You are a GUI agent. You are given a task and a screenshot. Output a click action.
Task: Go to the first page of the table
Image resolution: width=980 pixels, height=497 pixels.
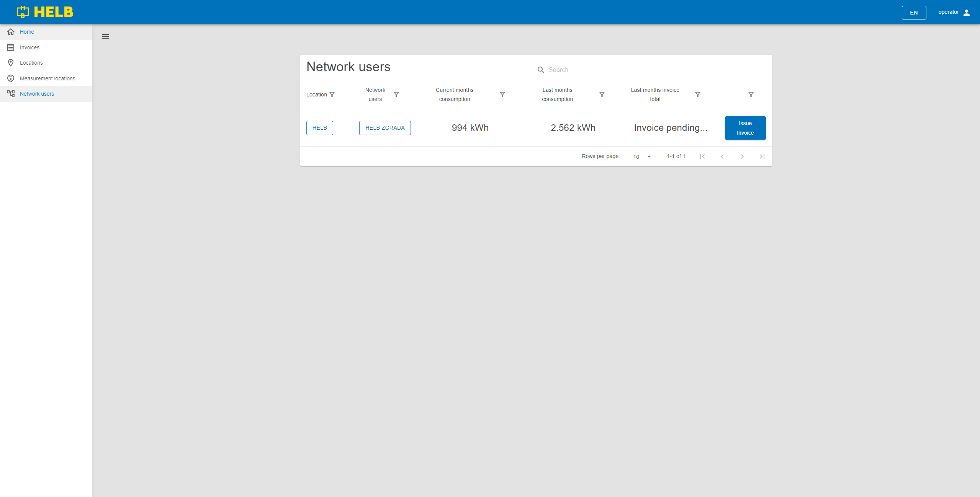[x=702, y=156]
